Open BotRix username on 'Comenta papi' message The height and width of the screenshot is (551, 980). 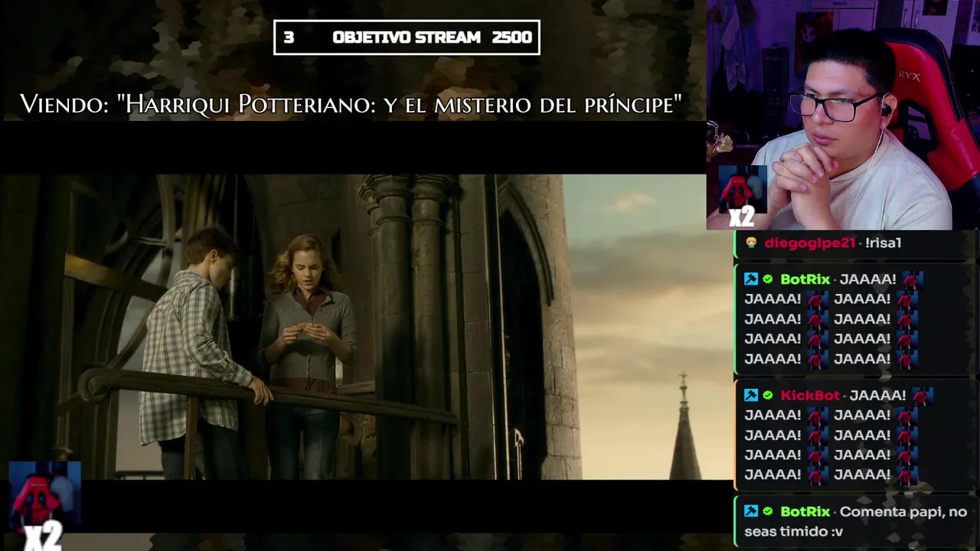[x=805, y=511]
